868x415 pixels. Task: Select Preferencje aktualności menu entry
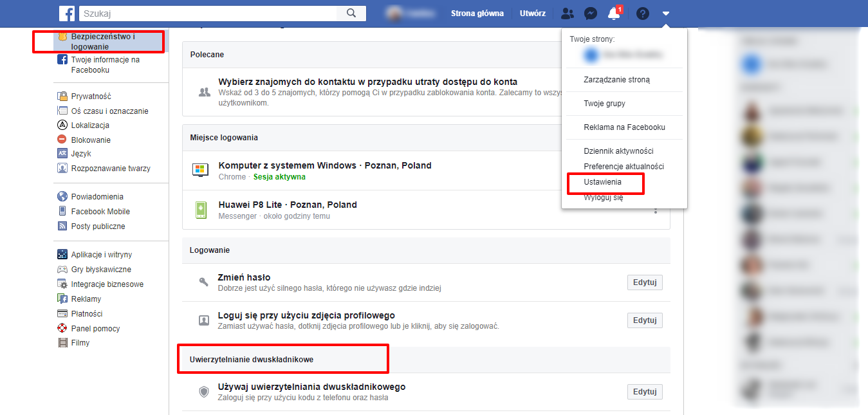623,167
